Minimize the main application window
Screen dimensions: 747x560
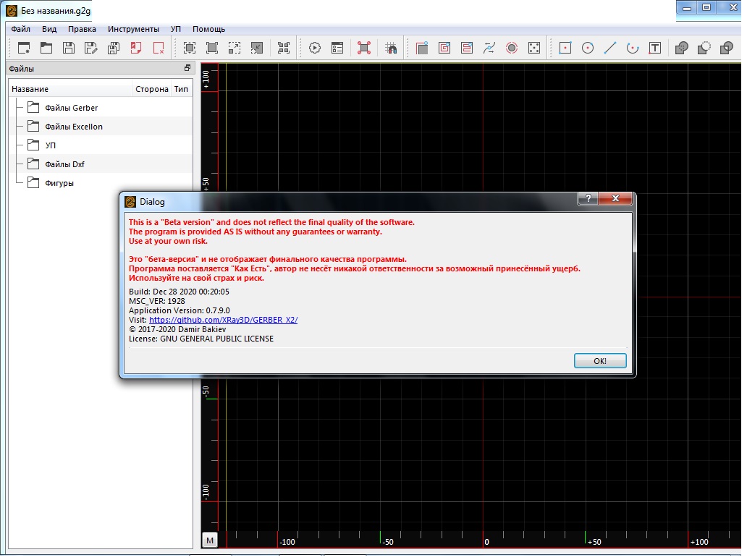click(686, 8)
